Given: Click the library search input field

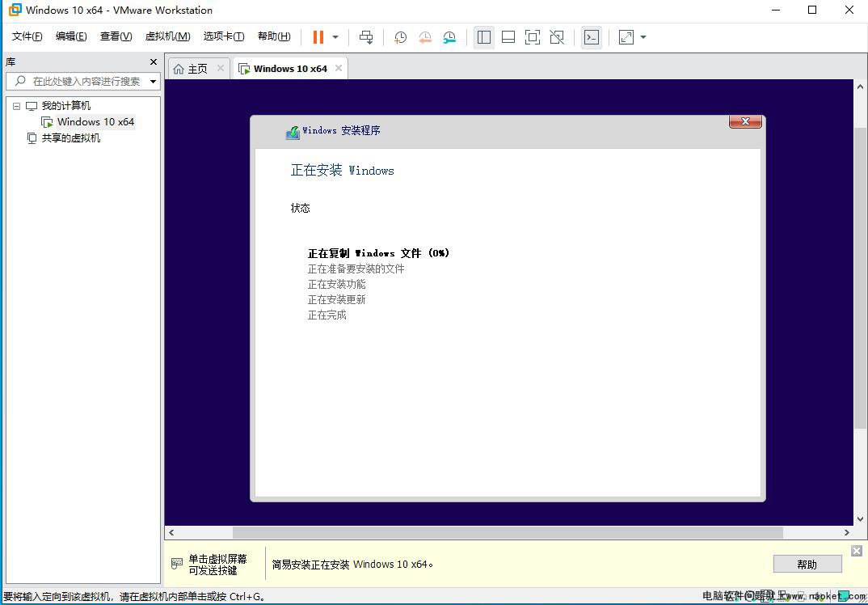Looking at the screenshot, I should [x=83, y=82].
